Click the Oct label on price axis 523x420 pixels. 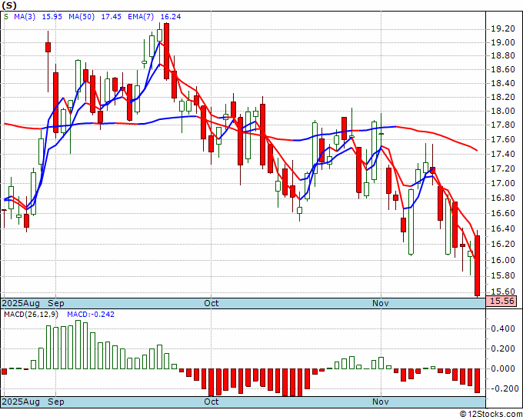tap(212, 303)
